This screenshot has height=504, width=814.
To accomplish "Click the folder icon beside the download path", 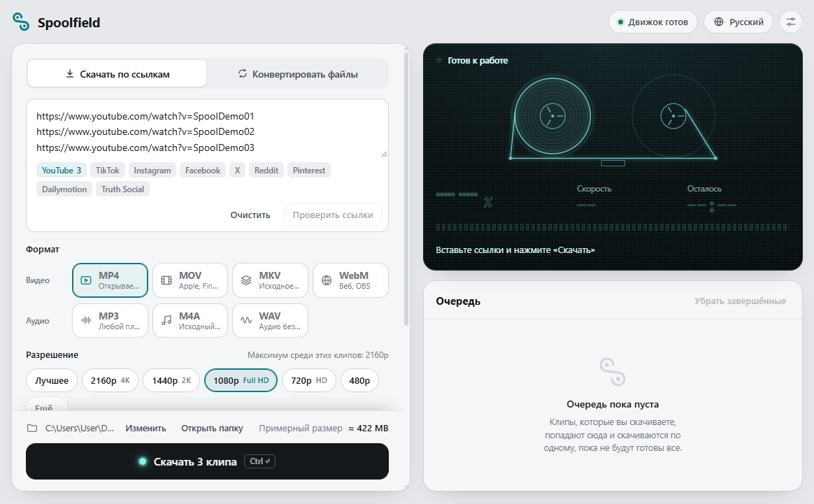I will coord(32,429).
